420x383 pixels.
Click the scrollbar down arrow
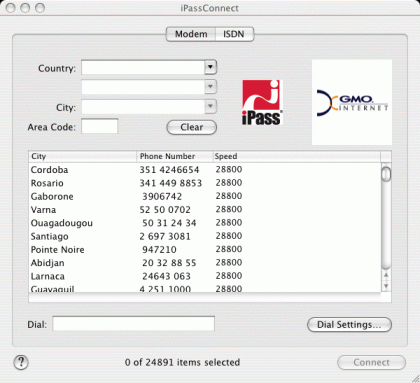point(386,286)
